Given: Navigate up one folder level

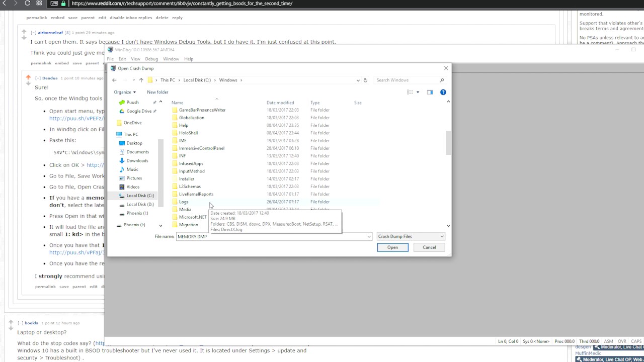Looking at the screenshot, I should click(x=141, y=80).
